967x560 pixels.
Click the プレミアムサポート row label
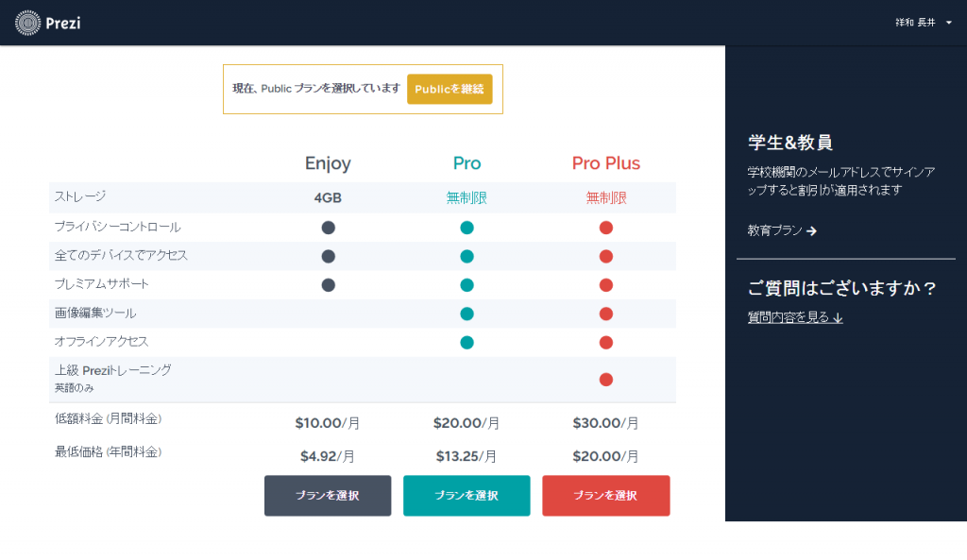(x=102, y=284)
